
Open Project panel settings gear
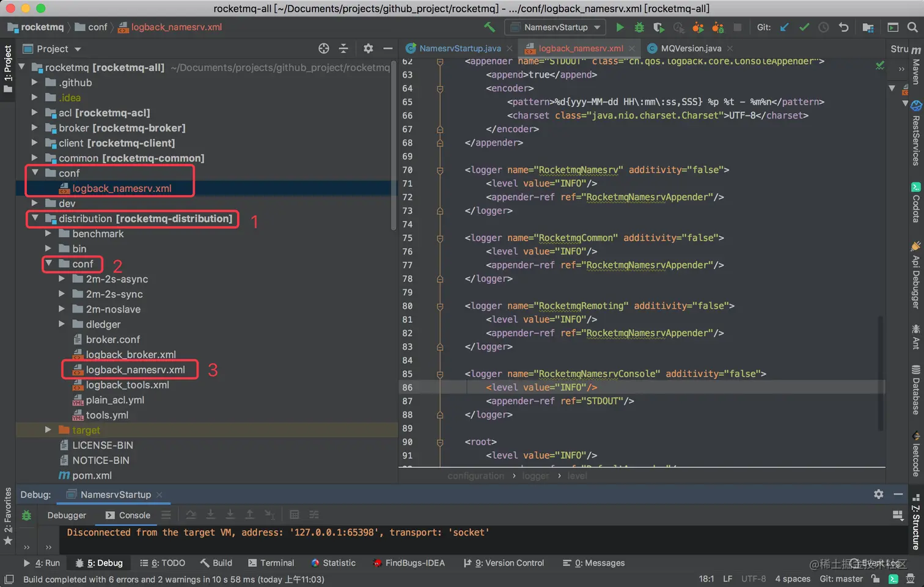tap(368, 48)
